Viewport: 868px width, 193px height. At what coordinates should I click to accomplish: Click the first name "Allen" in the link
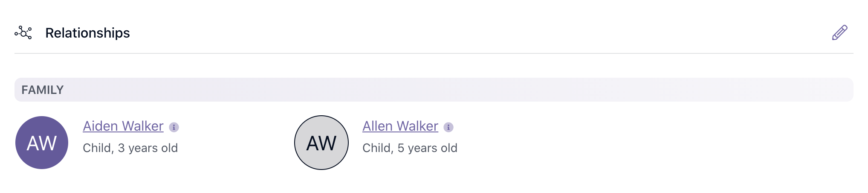point(377,126)
